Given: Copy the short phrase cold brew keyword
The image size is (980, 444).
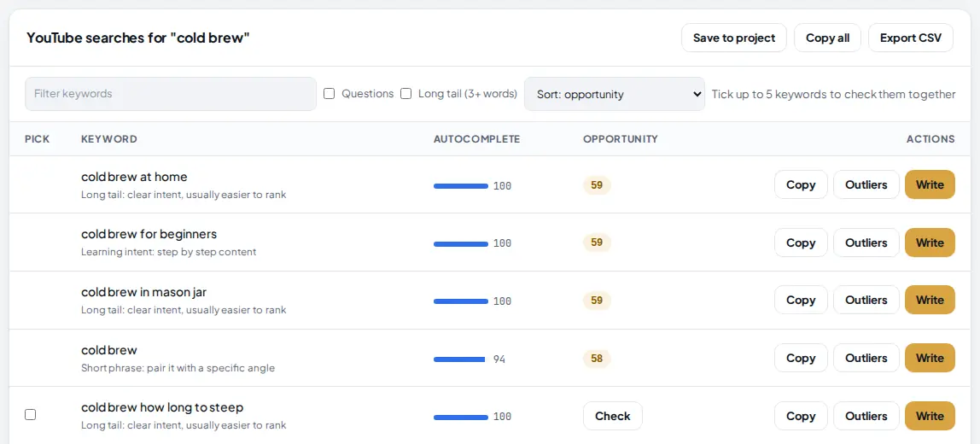Looking at the screenshot, I should point(801,358).
